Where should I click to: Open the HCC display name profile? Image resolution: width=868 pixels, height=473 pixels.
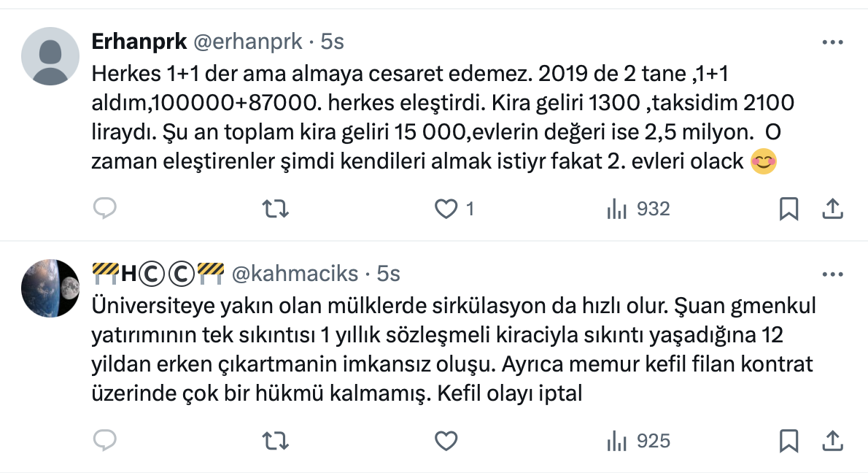point(158,274)
